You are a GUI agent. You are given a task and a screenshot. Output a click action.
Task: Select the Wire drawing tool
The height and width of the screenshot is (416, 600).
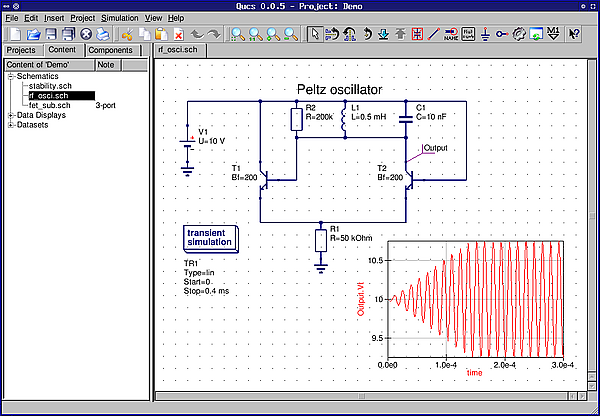[x=434, y=34]
